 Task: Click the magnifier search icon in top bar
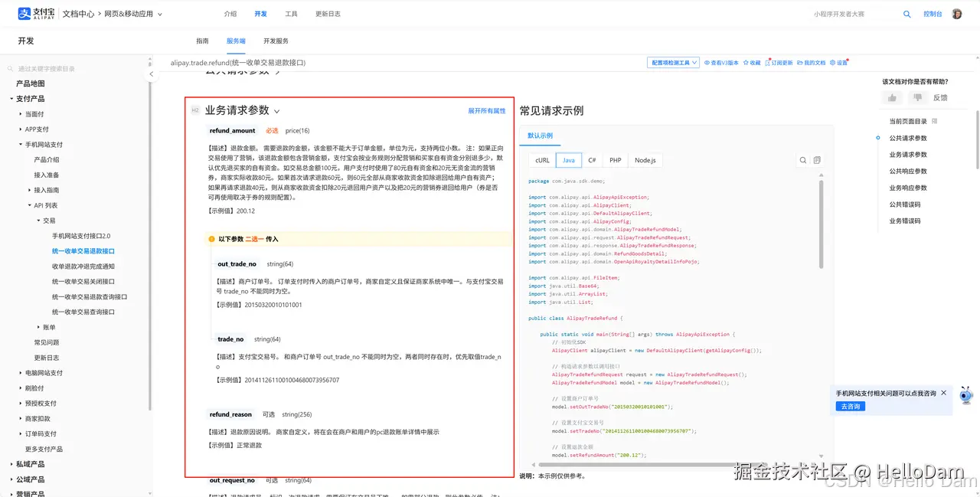point(906,13)
